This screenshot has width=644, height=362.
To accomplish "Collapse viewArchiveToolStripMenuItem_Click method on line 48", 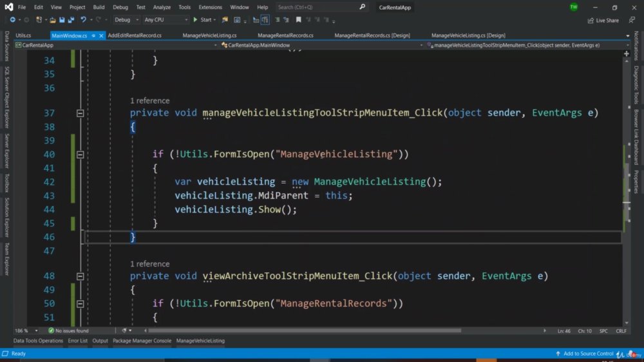I will (x=80, y=276).
